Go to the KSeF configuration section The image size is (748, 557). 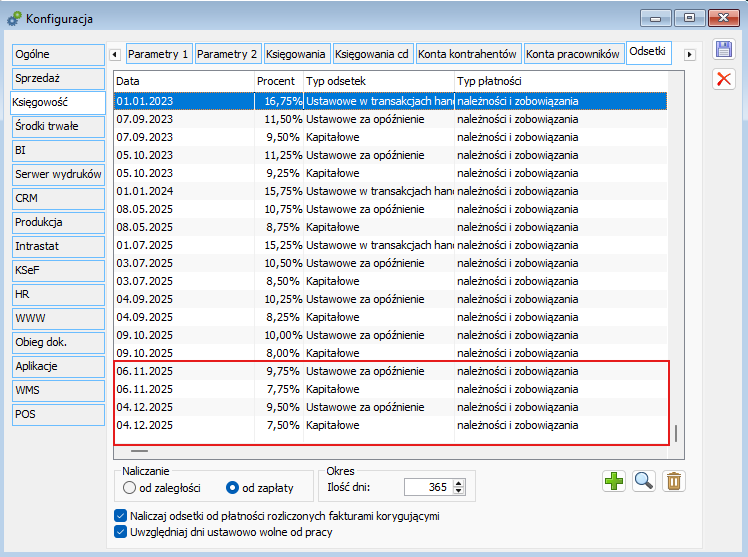tap(58, 270)
